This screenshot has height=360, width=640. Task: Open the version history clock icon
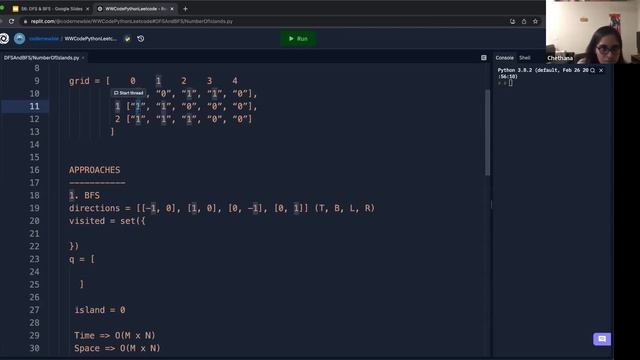pyautogui.click(x=141, y=39)
